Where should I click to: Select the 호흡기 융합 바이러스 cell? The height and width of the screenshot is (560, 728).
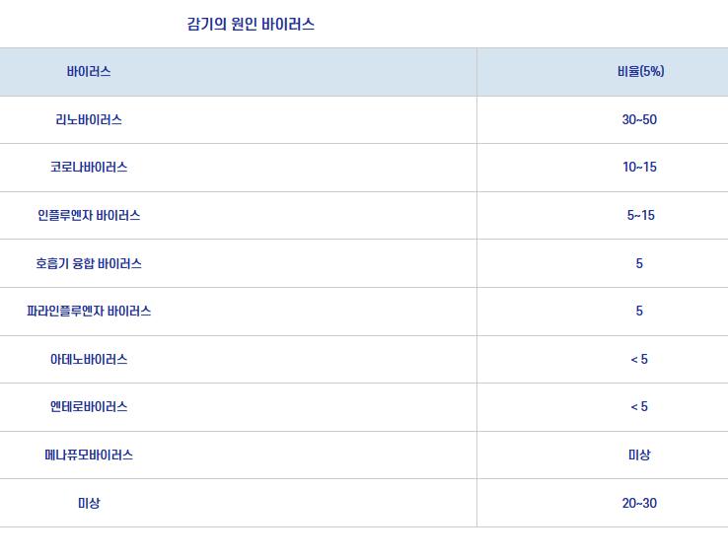click(89, 263)
